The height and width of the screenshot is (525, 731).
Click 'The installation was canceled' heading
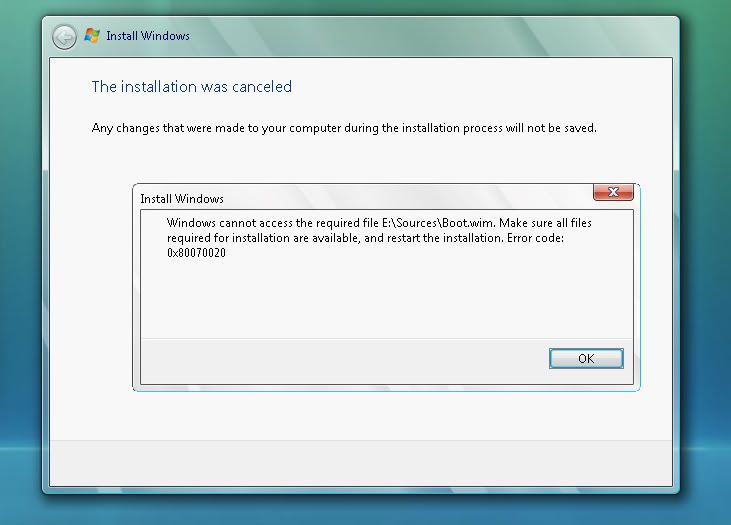point(192,87)
